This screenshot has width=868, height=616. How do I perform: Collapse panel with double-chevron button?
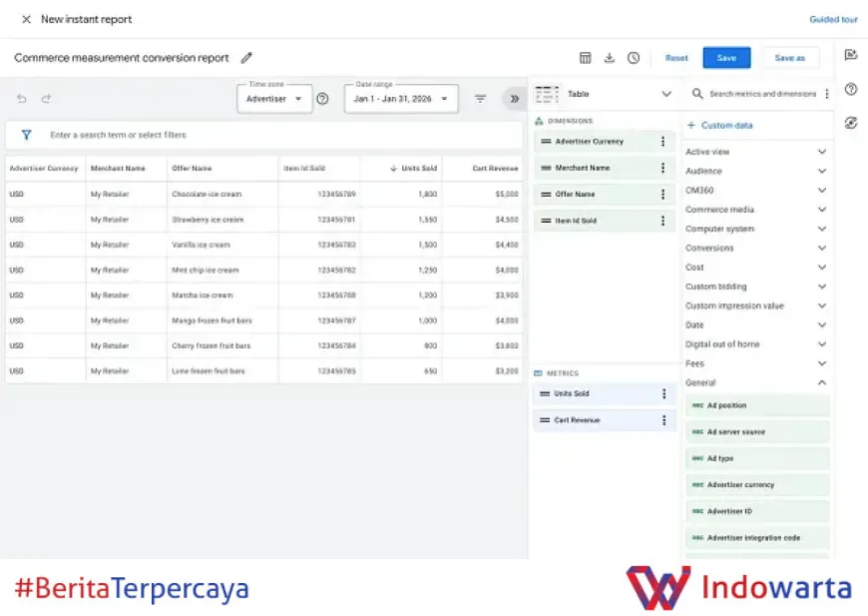(x=514, y=99)
